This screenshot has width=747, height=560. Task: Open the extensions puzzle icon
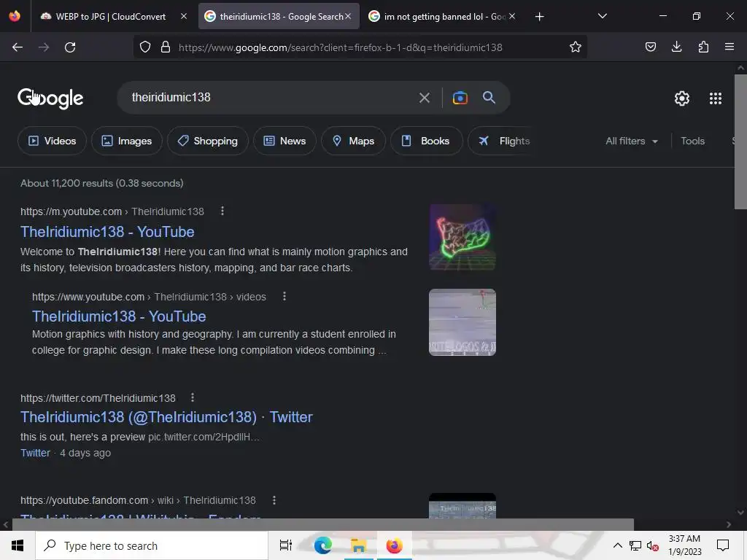coord(703,47)
